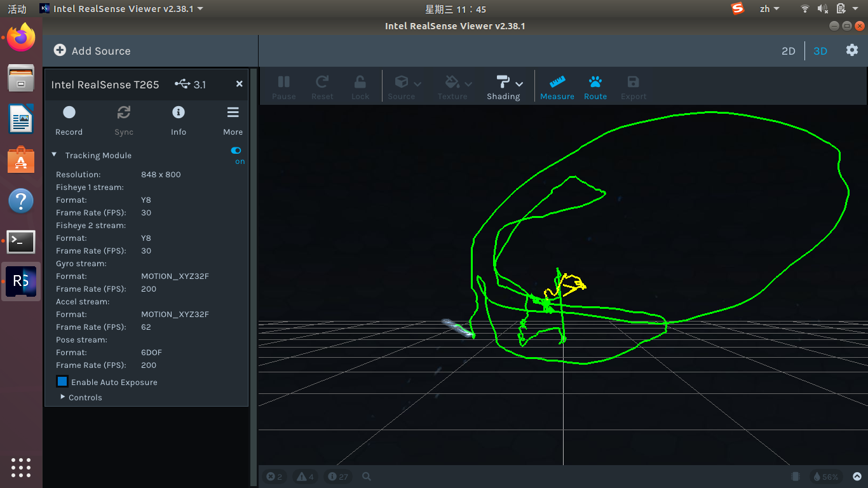Viewport: 868px width, 488px height.
Task: Click the Gyro stream label
Action: (x=81, y=263)
